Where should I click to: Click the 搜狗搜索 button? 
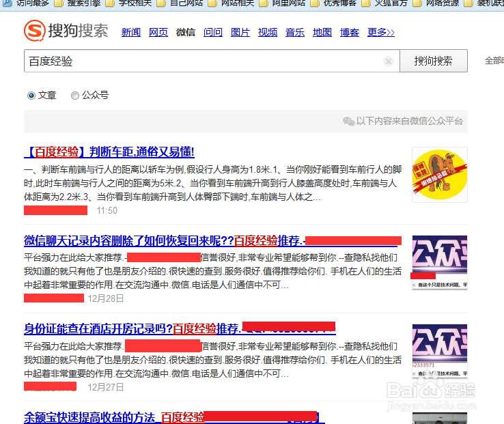433,61
